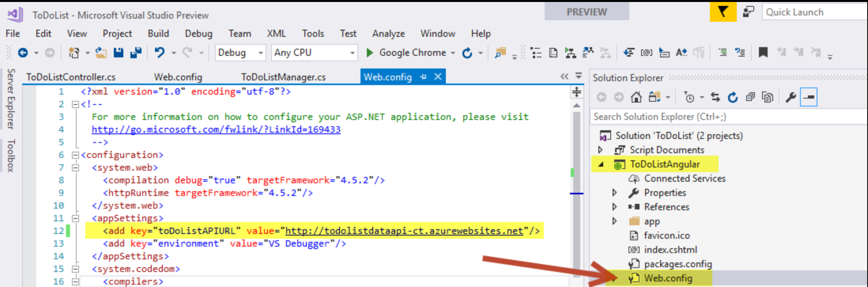Click the Find in Files icon

(500, 53)
